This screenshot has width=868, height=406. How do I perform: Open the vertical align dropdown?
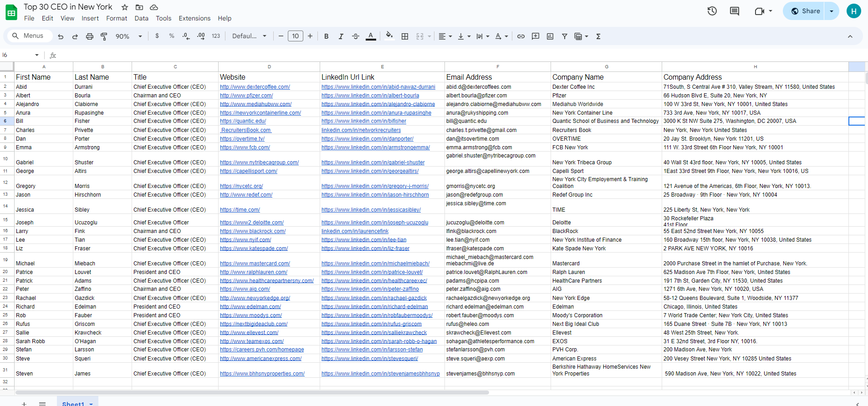coord(464,36)
